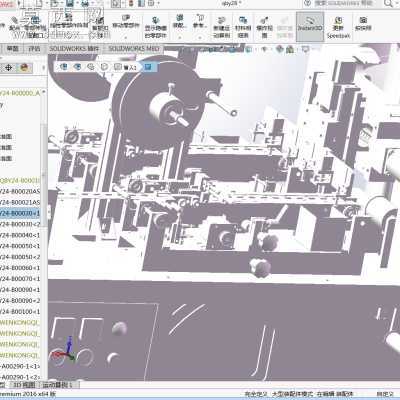Click the Update Speedpak icon
Screen dimensions: 400x400
pyautogui.click(x=338, y=27)
